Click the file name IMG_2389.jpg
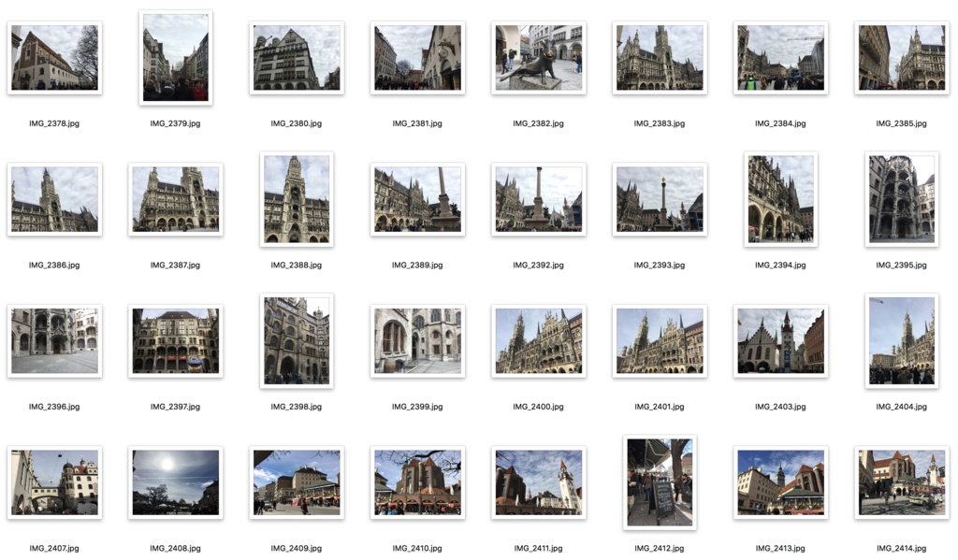958x560 pixels. (417, 265)
